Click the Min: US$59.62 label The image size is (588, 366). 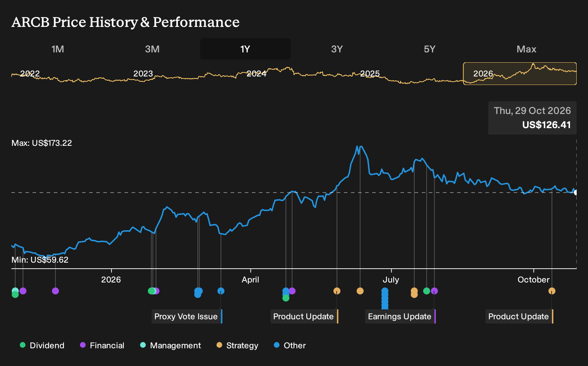click(x=40, y=260)
